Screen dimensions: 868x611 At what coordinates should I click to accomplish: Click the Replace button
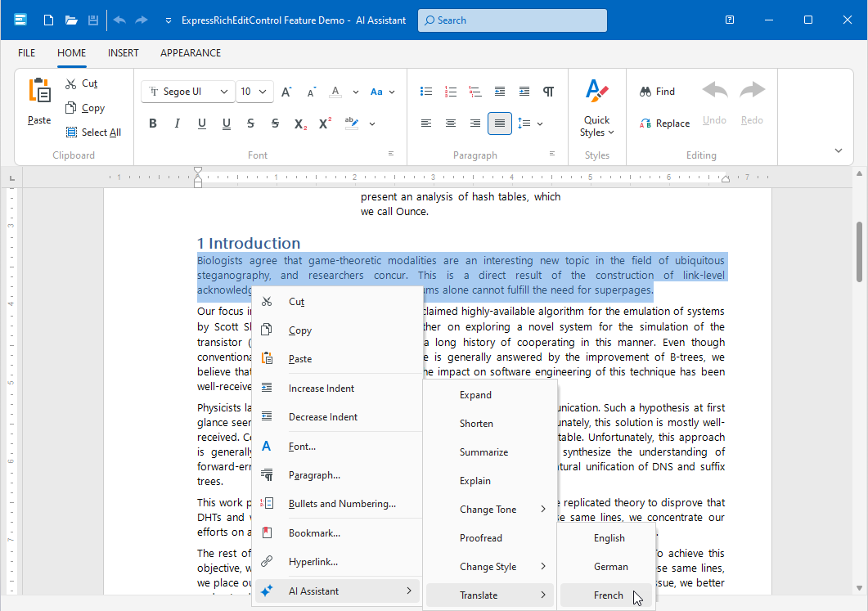(x=663, y=124)
